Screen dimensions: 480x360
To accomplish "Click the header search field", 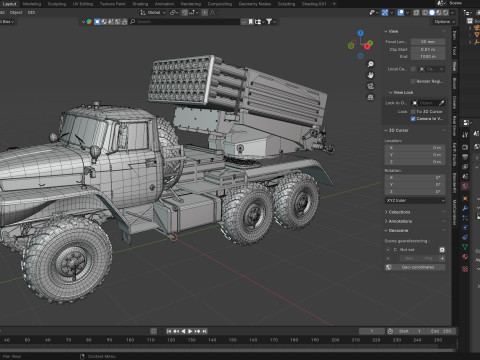I will [x=184, y=22].
